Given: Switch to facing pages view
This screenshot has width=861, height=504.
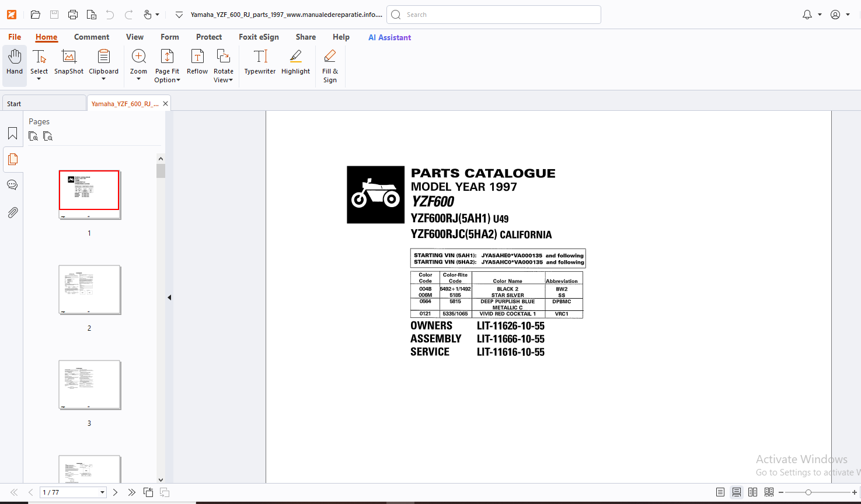Looking at the screenshot, I should (x=753, y=492).
